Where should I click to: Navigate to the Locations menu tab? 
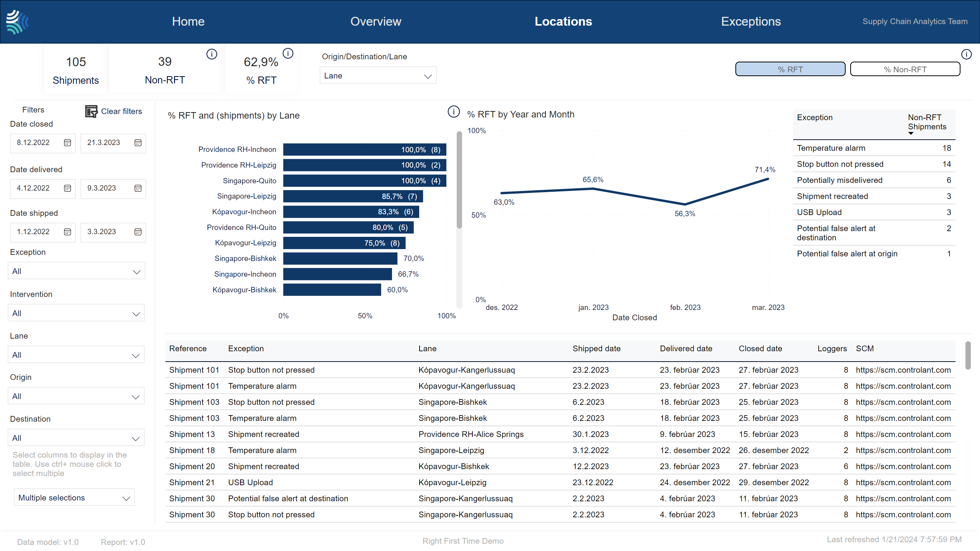(x=563, y=21)
